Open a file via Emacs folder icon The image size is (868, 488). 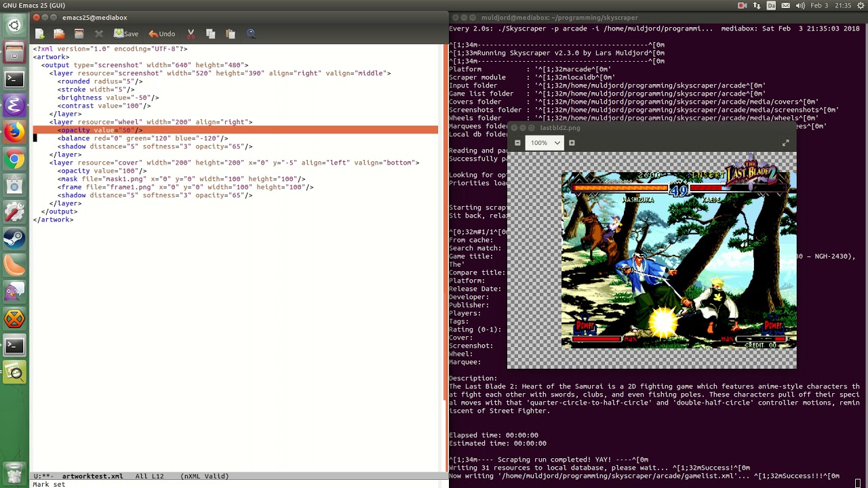59,34
